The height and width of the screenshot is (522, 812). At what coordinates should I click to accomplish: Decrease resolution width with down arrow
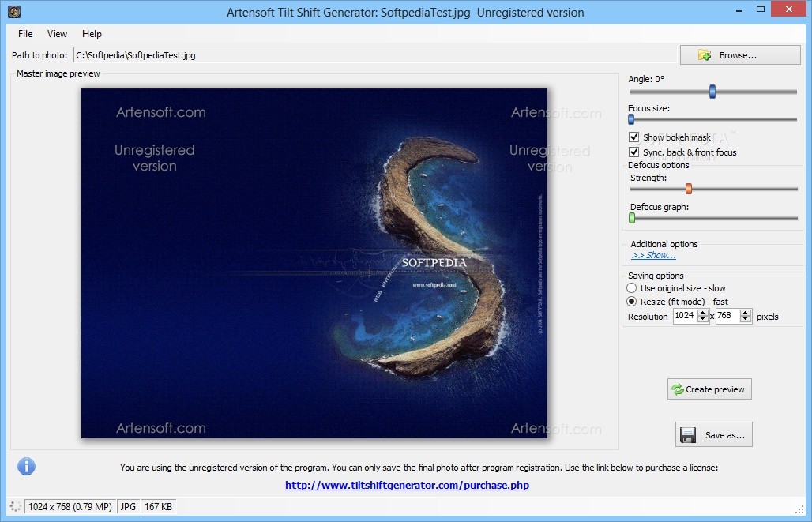click(703, 320)
